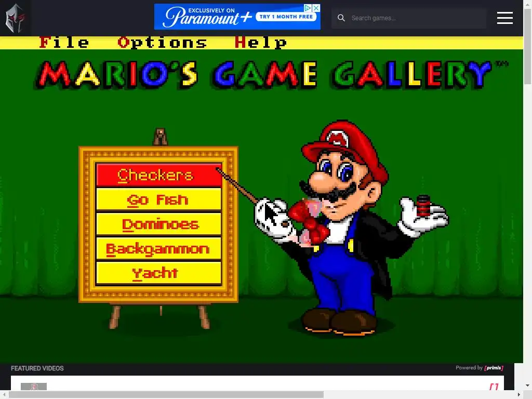Pick the Backgammon game

click(x=159, y=249)
